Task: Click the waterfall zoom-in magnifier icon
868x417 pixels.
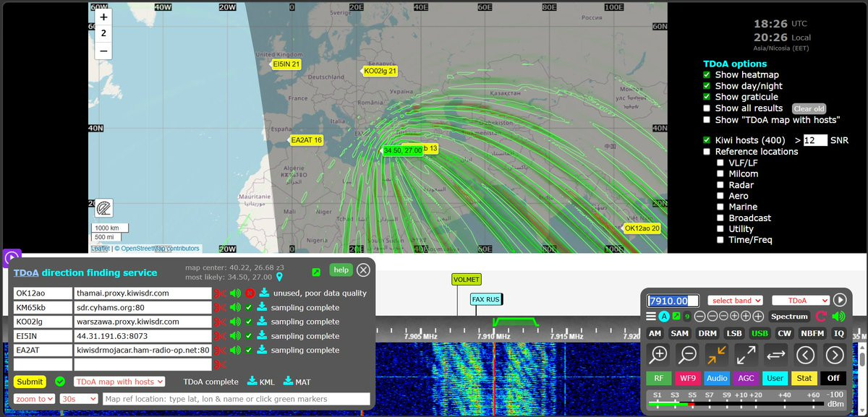Action: (658, 355)
